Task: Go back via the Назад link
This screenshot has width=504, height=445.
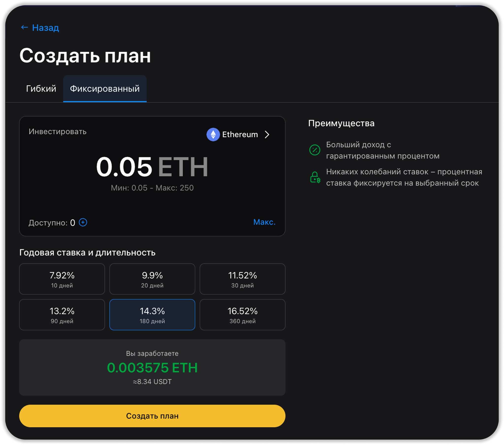Action: [46, 28]
